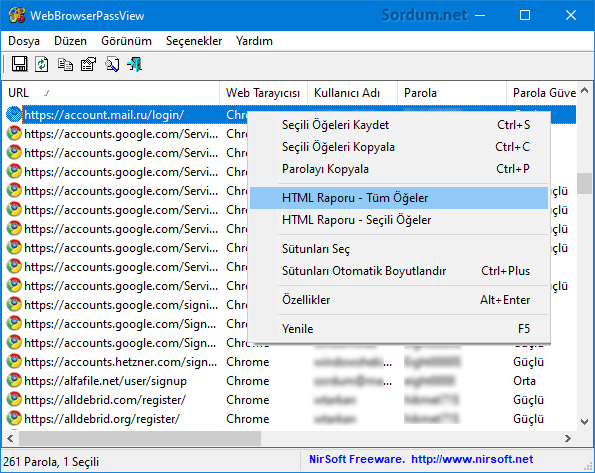595x473 pixels.
Task: Sort by Parola column header
Action: 452,93
